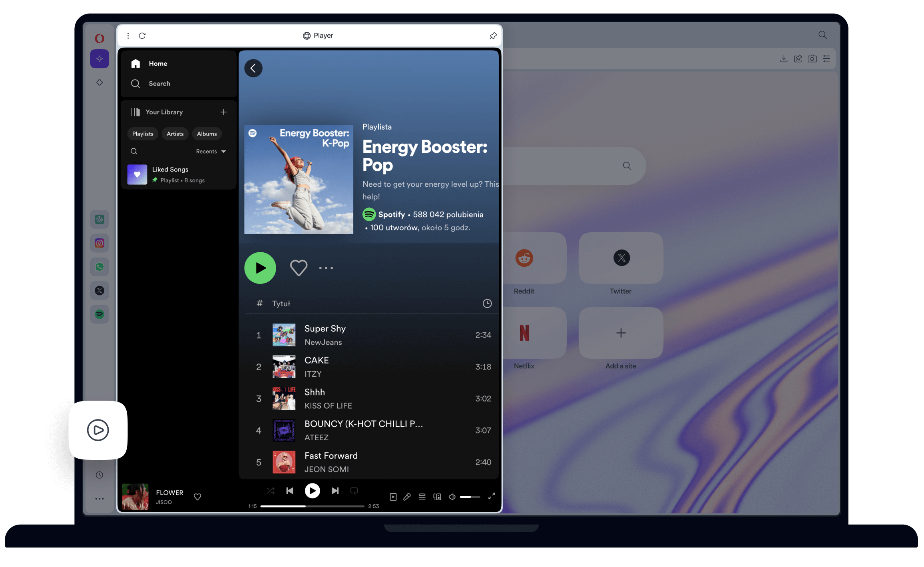The width and height of the screenshot is (924, 567).
Task: Open Now Playing view
Action: tap(393, 497)
